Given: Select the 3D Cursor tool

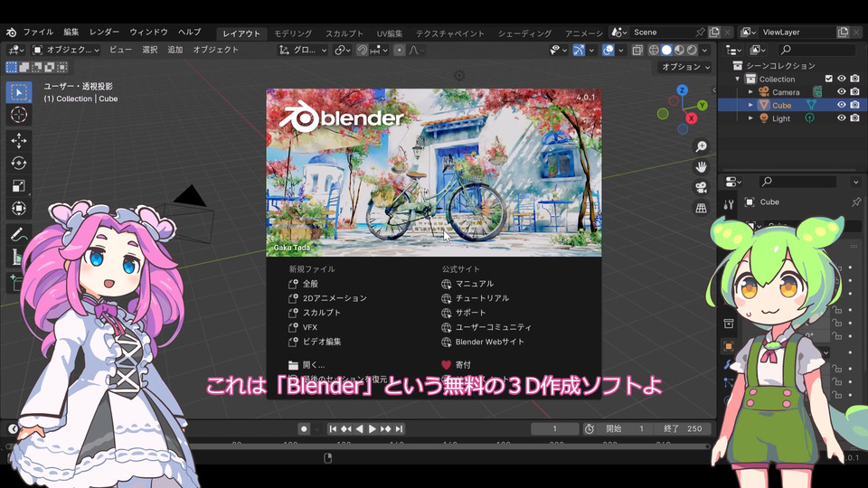Looking at the screenshot, I should pos(19,115).
